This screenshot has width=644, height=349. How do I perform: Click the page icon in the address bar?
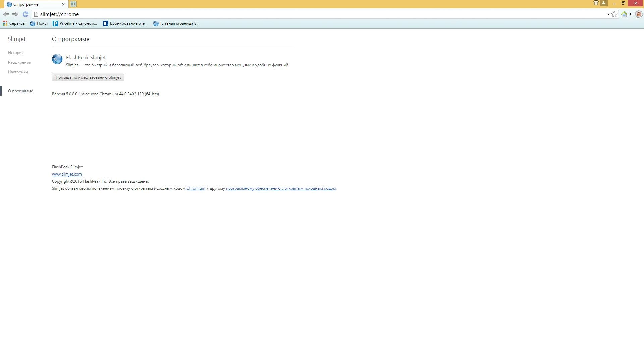click(x=36, y=14)
